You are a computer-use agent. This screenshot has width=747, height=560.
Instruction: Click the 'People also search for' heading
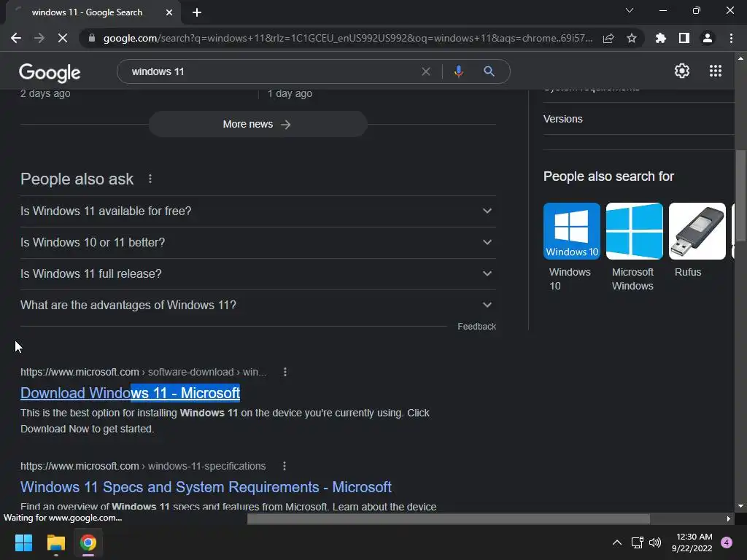pos(608,176)
